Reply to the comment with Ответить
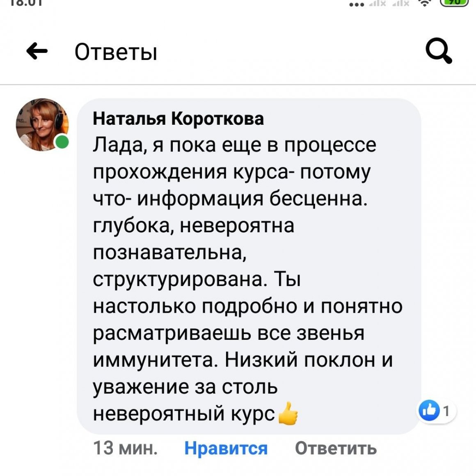The image size is (476, 476). (x=336, y=448)
